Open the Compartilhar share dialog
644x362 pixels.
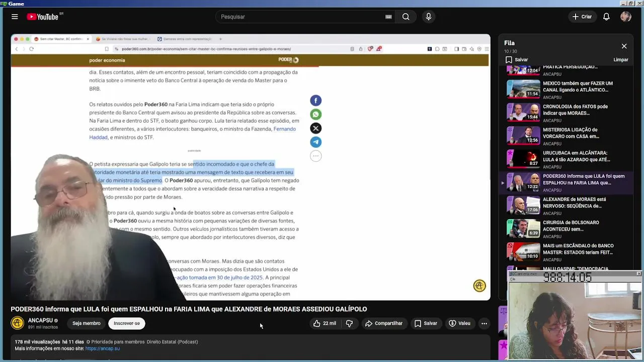pyautogui.click(x=384, y=323)
